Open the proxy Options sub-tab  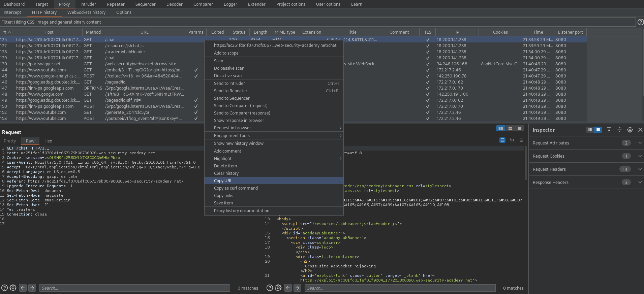tap(124, 12)
